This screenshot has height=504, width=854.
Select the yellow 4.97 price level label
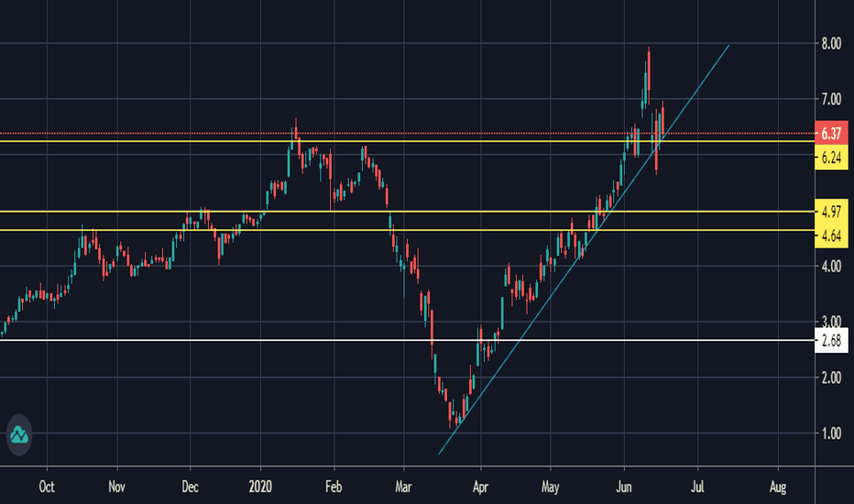831,211
